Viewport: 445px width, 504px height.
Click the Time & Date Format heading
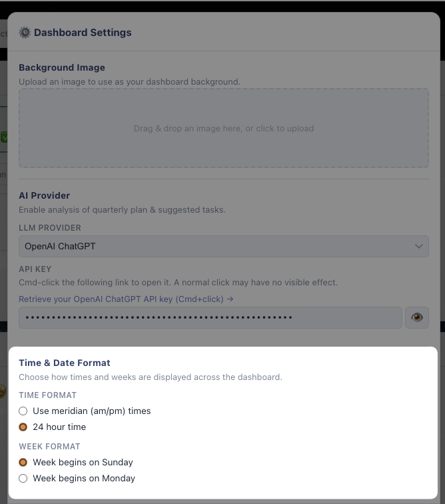coord(65,363)
